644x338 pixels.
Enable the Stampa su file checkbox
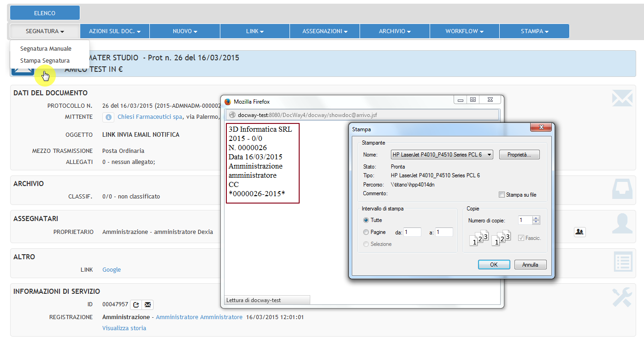(502, 195)
